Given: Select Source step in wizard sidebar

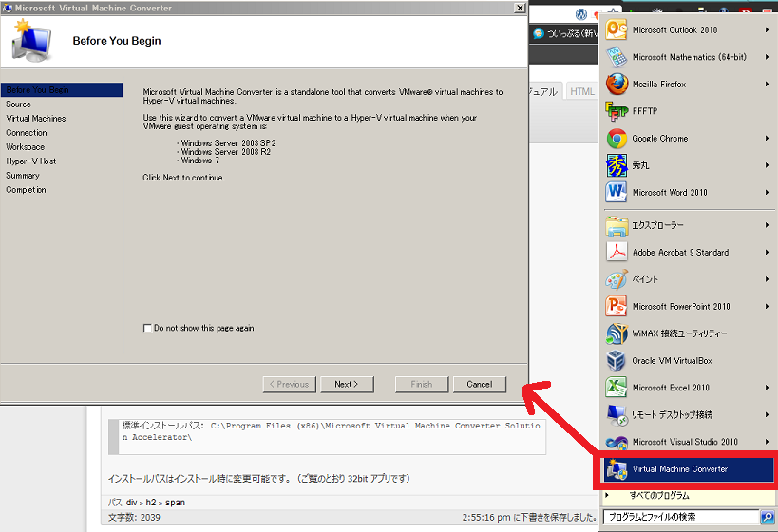Looking at the screenshot, I should point(19,104).
